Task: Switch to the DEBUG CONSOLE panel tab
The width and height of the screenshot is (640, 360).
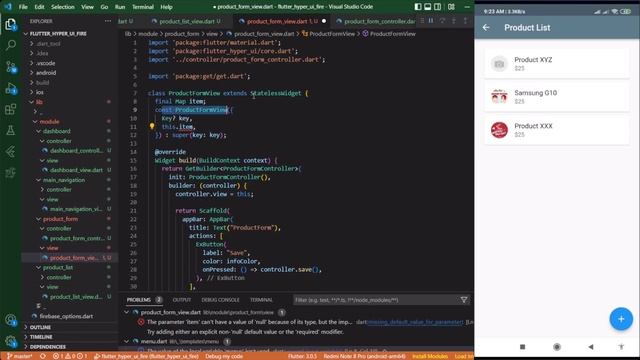Action: (220, 300)
